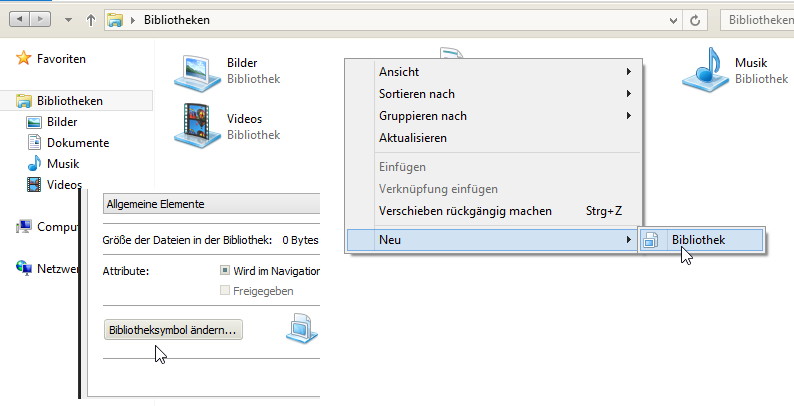Image resolution: width=794 pixels, height=406 pixels.
Task: Click the Videos filmstrip icon in sidebar
Action: 34,185
